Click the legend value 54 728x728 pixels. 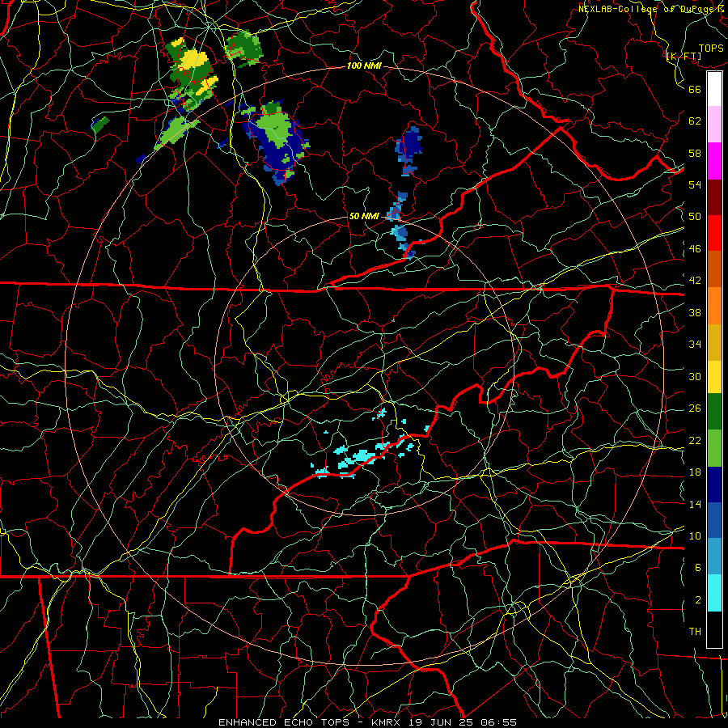pyautogui.click(x=695, y=184)
